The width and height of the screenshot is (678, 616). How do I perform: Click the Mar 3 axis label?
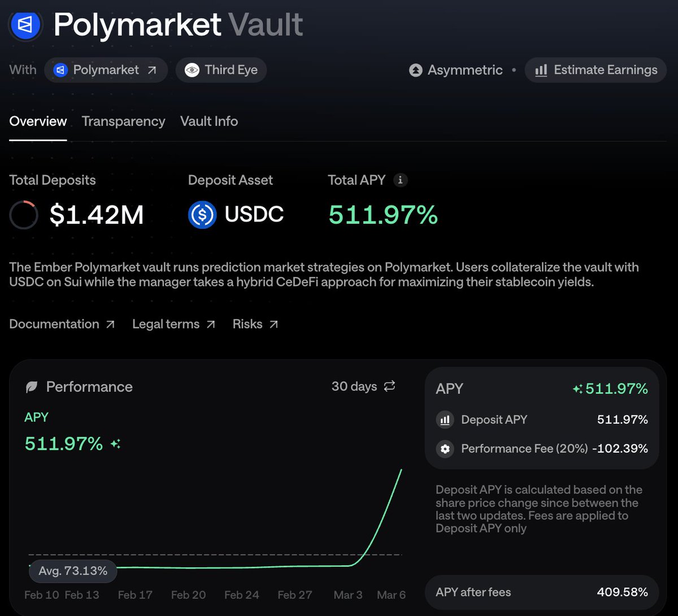(348, 595)
